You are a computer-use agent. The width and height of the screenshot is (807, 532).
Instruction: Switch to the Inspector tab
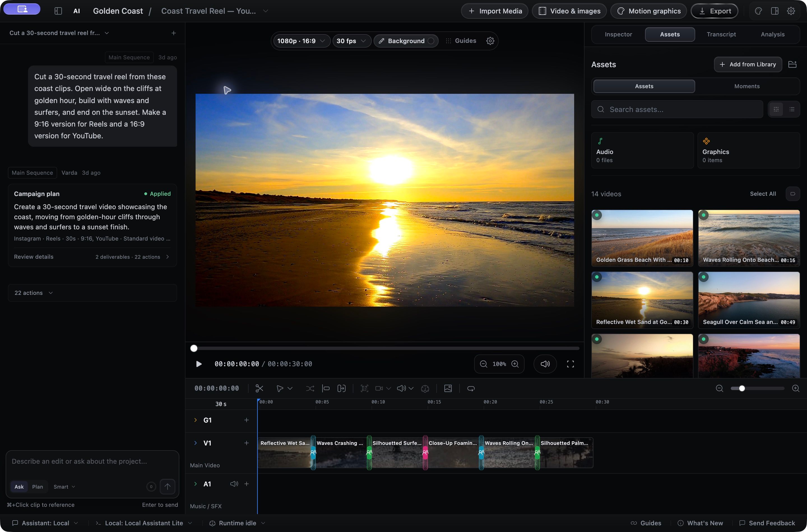[x=618, y=34]
